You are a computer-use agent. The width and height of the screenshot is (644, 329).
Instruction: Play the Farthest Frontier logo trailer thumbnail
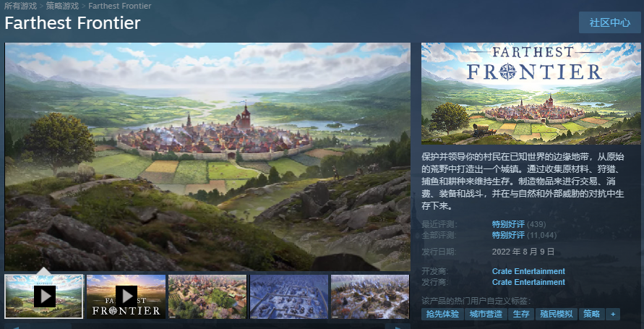126,296
